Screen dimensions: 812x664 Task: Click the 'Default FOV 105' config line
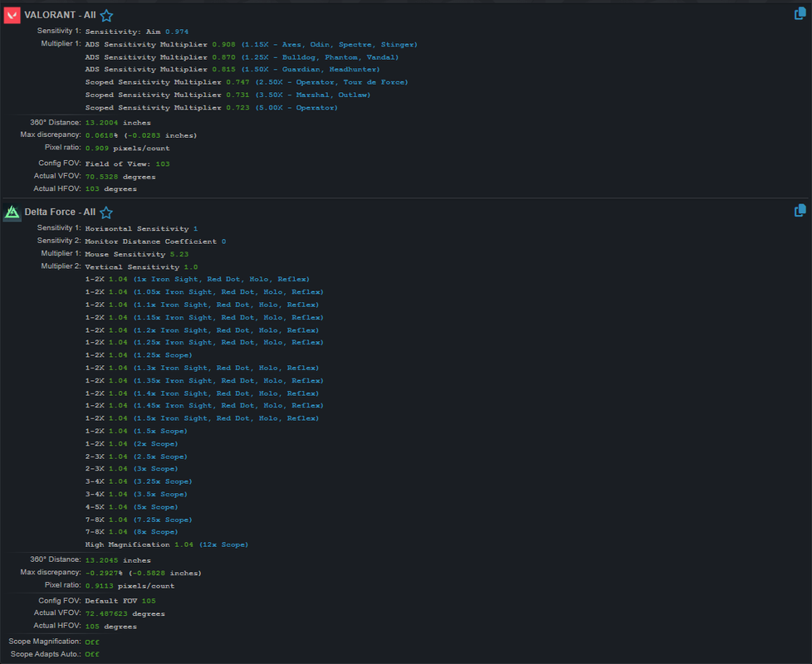pyautogui.click(x=120, y=602)
